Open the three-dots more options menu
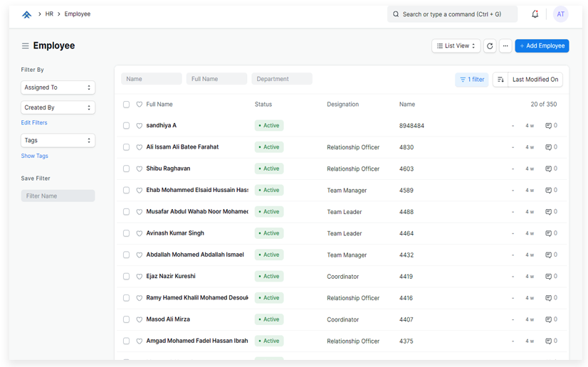Image resolution: width=588 pixels, height=367 pixels. tap(505, 46)
